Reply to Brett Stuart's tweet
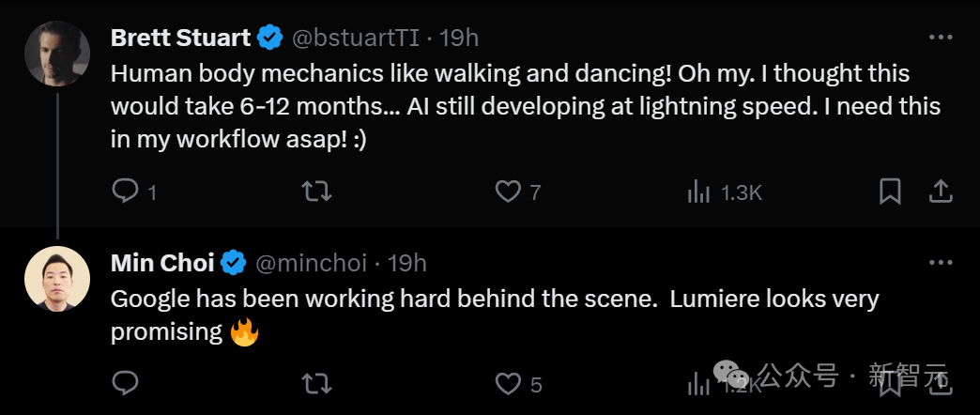This screenshot has height=415, width=980. pyautogui.click(x=125, y=192)
